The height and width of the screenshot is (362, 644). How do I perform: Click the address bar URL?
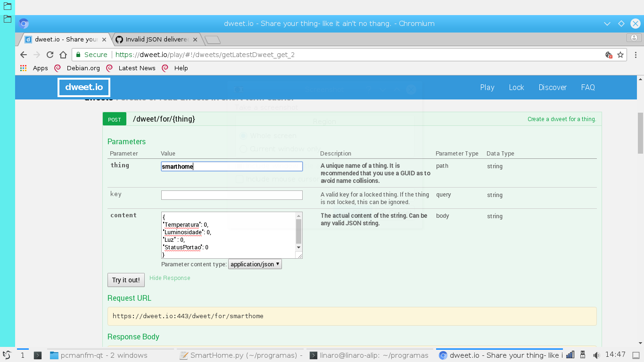click(x=205, y=55)
